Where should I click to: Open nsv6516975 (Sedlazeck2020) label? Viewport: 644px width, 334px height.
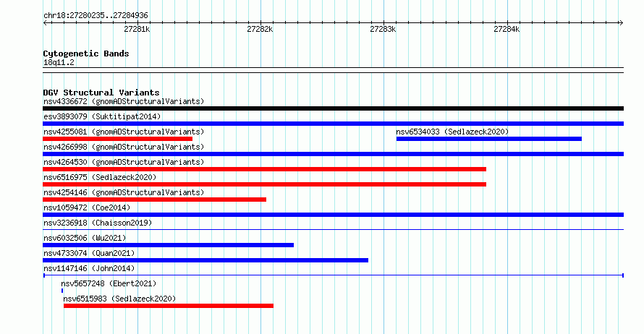coord(100,177)
